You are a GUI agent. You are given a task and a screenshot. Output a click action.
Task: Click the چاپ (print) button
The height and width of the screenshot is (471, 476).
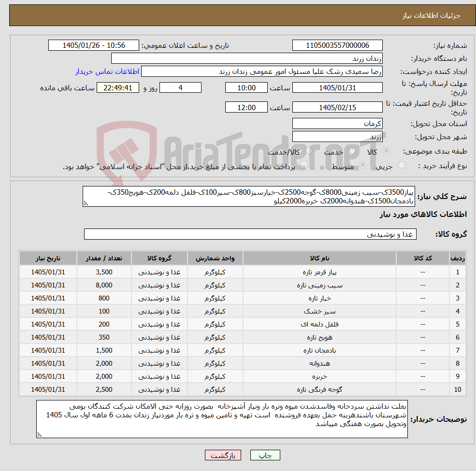tap(265, 455)
